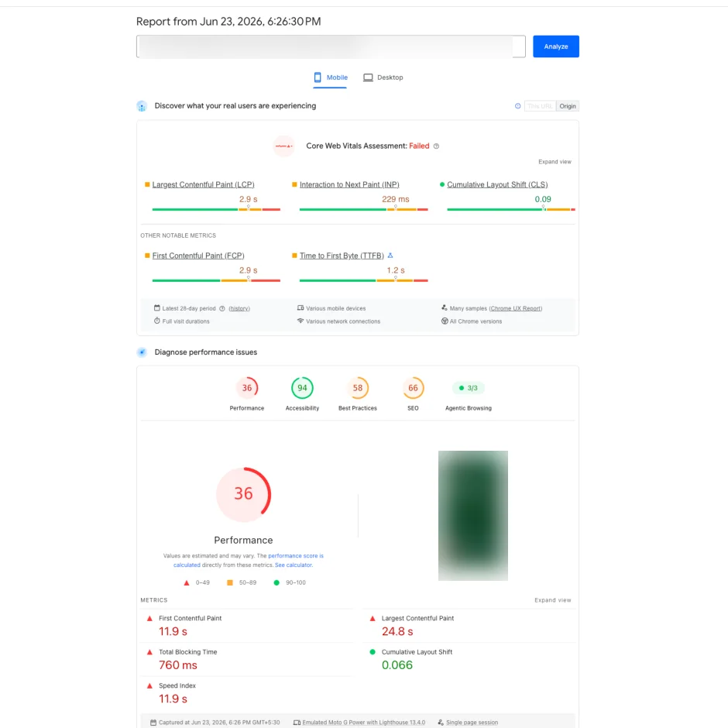The width and height of the screenshot is (728, 728).
Task: Click the calendar icon beside Captured at
Action: coord(153,723)
